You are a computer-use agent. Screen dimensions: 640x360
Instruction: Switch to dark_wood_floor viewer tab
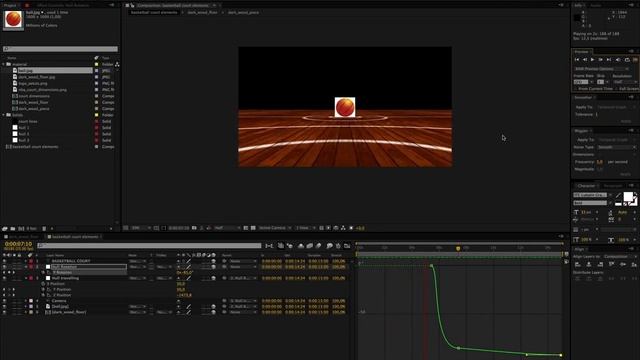[x=202, y=13]
